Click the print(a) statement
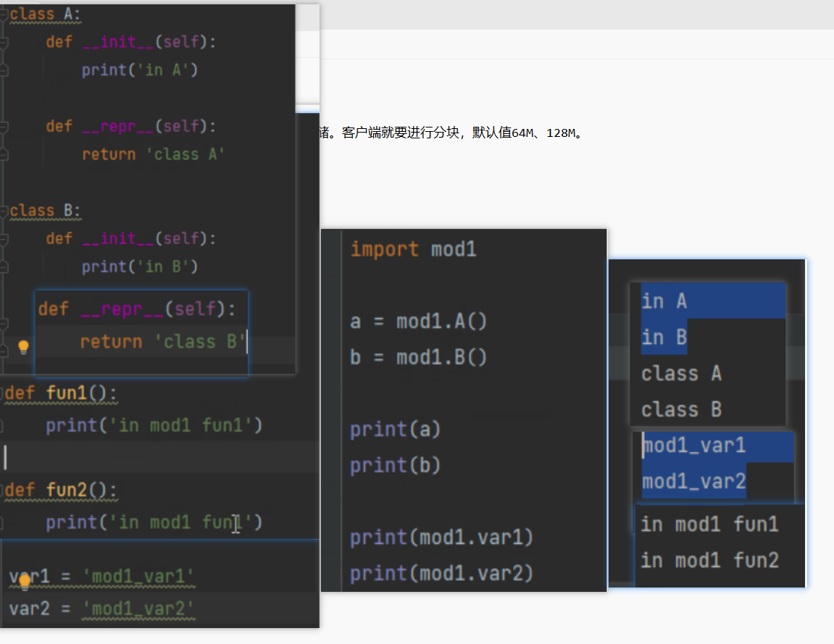Viewport: 834px width, 644px height. [395, 429]
